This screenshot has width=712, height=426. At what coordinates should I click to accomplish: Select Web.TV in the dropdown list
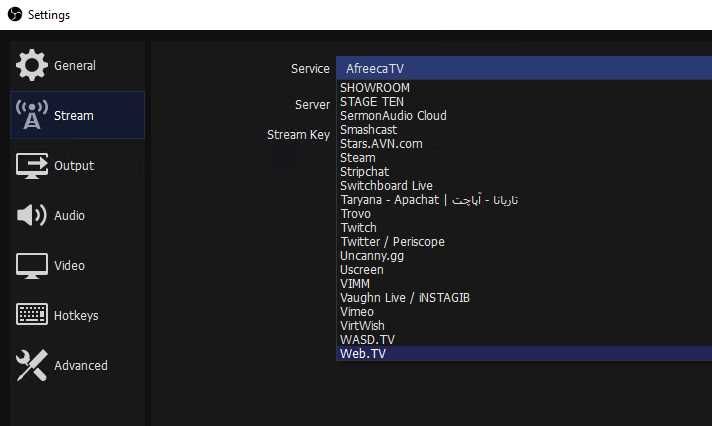pyautogui.click(x=362, y=354)
